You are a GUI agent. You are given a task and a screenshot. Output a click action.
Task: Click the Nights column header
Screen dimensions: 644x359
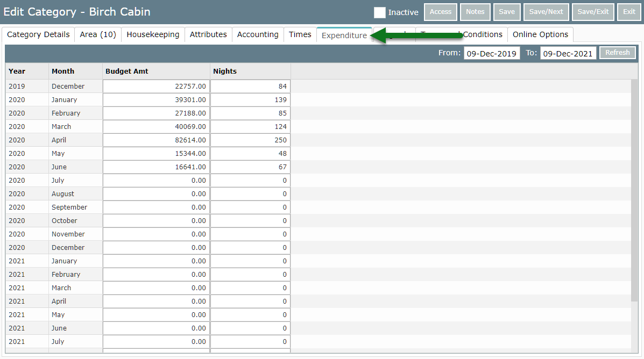click(250, 71)
